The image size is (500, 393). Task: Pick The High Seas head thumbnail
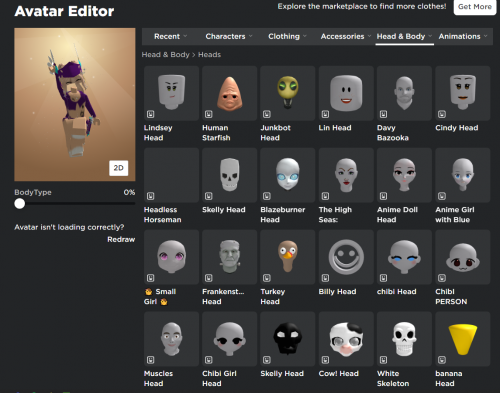(x=346, y=175)
